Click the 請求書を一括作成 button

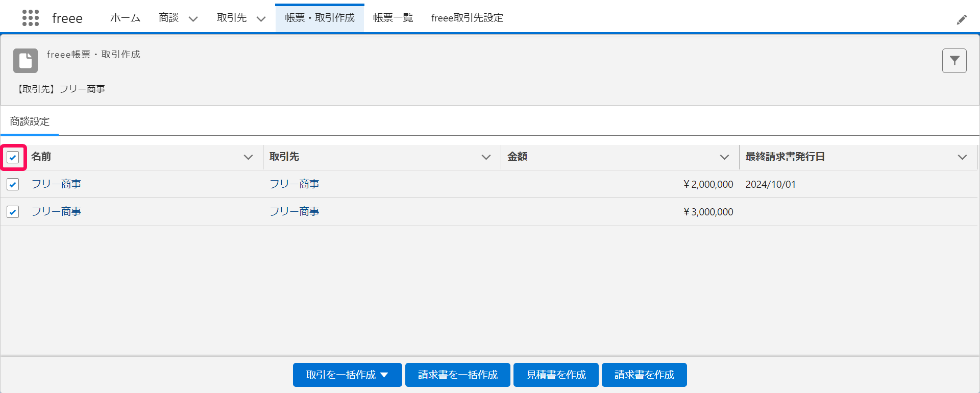[x=458, y=375]
